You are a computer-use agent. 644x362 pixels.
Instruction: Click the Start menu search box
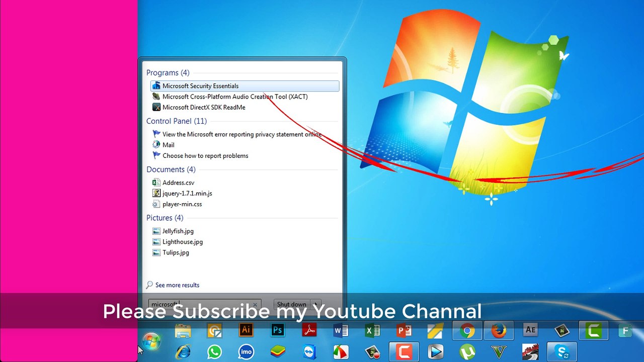pos(205,304)
